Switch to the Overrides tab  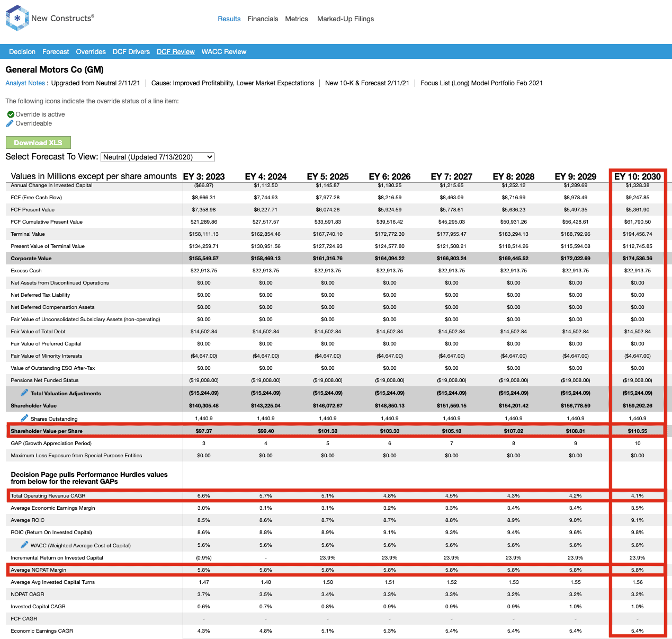pos(91,52)
